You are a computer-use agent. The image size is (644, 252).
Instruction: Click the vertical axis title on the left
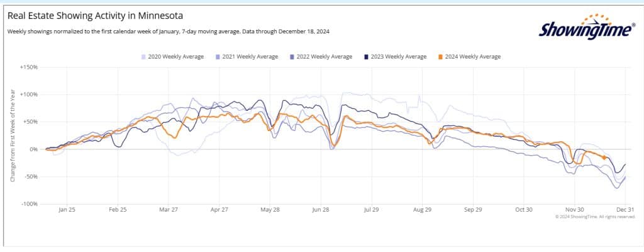coord(12,136)
